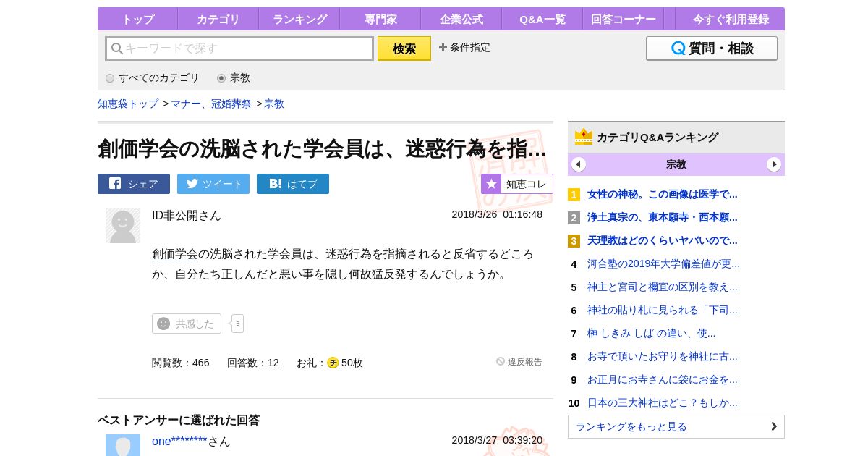Select 宗教 category radio button
The height and width of the screenshot is (456, 868).
pos(221,78)
